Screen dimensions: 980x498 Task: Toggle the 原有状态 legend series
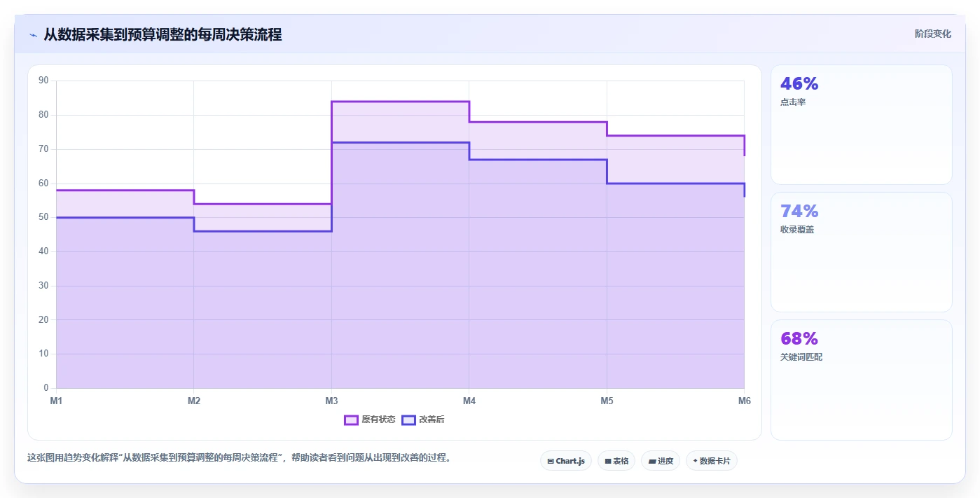tap(370, 420)
